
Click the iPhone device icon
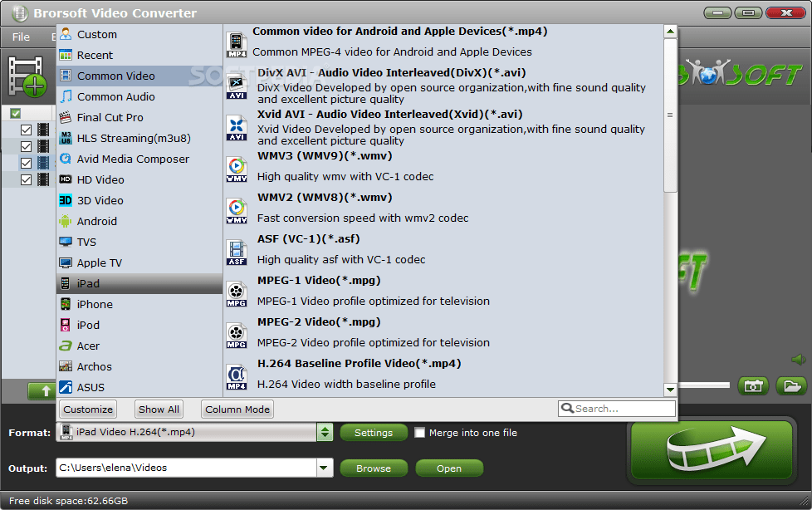point(66,304)
